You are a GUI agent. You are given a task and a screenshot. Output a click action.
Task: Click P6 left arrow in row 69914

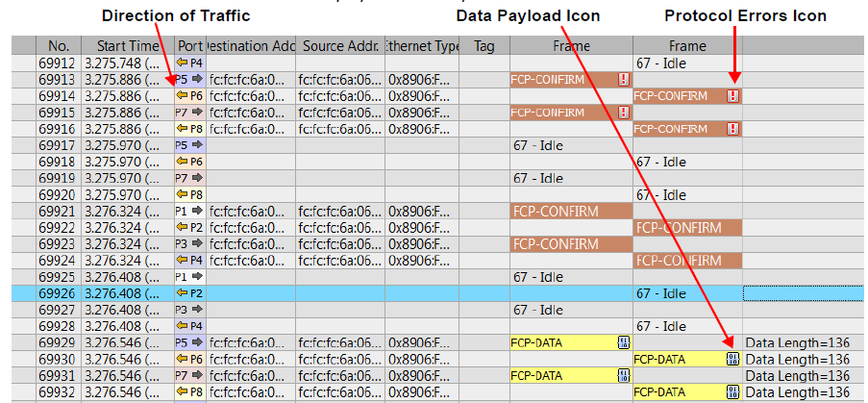(x=183, y=96)
